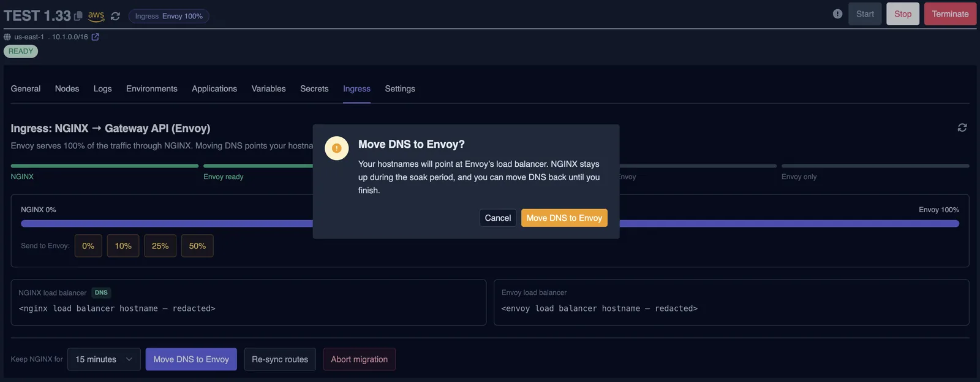
Task: Click Re-sync routes
Action: pos(280,359)
